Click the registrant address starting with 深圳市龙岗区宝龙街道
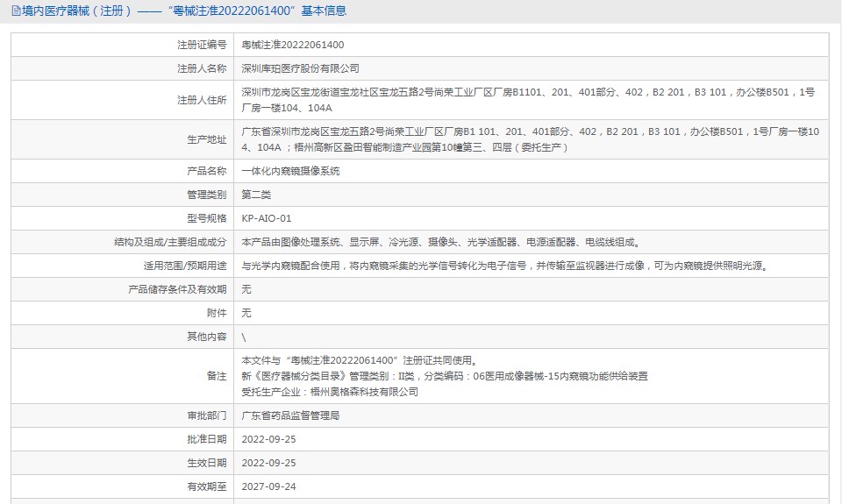 [528, 100]
